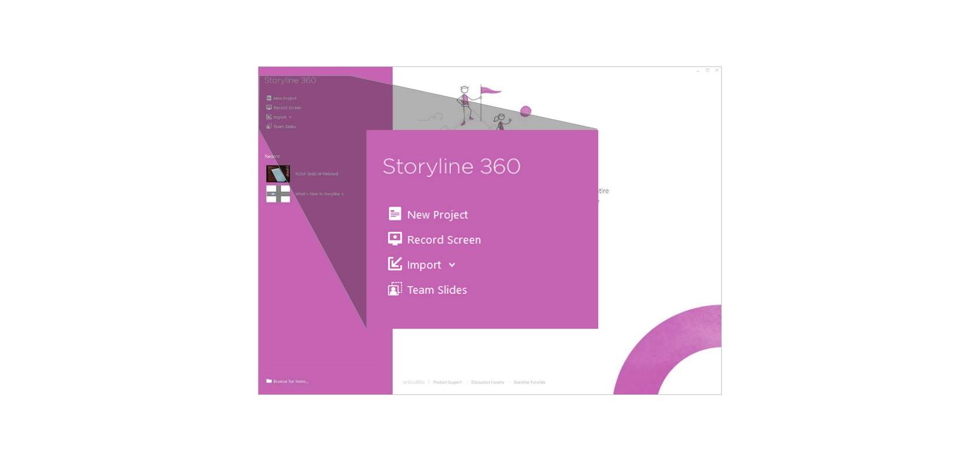Open the What's New in Storyline recent entry name
The height and width of the screenshot is (463, 980).
tap(319, 194)
